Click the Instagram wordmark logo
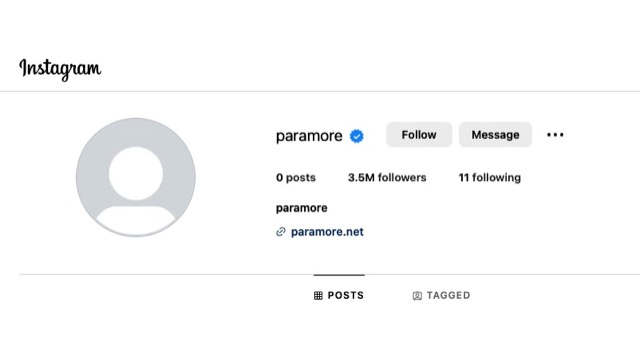 point(60,69)
